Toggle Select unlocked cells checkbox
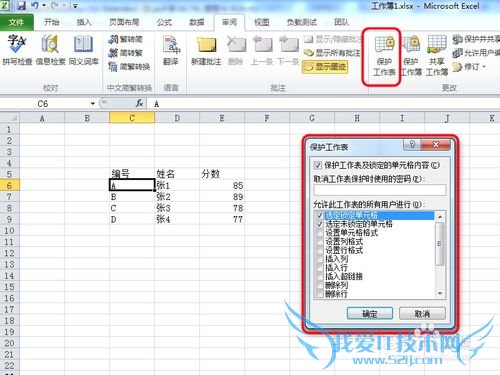The width and height of the screenshot is (500, 375). (320, 224)
